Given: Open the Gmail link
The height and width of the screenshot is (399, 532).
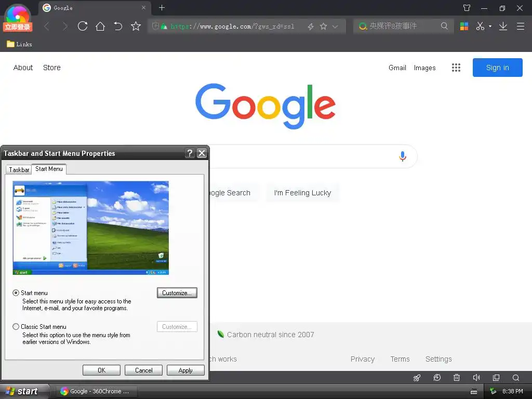Looking at the screenshot, I should (397, 68).
